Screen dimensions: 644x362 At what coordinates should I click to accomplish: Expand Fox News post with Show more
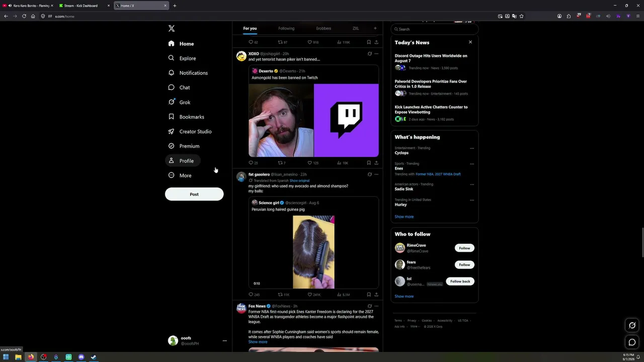[x=258, y=342]
